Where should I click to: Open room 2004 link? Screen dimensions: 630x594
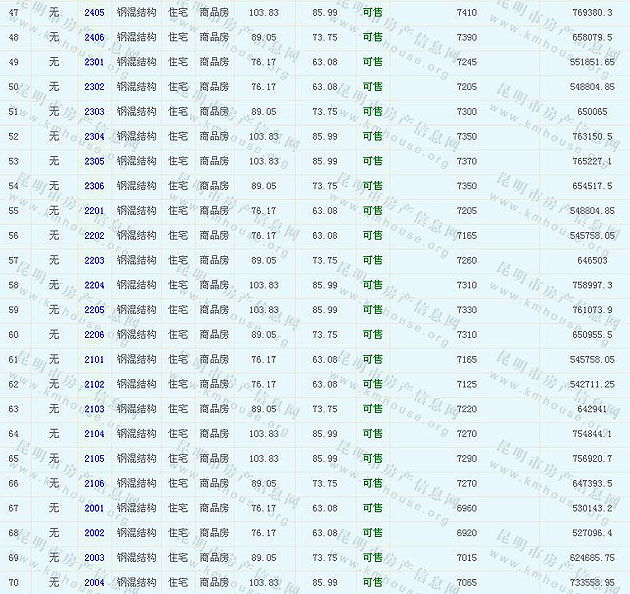coord(94,582)
